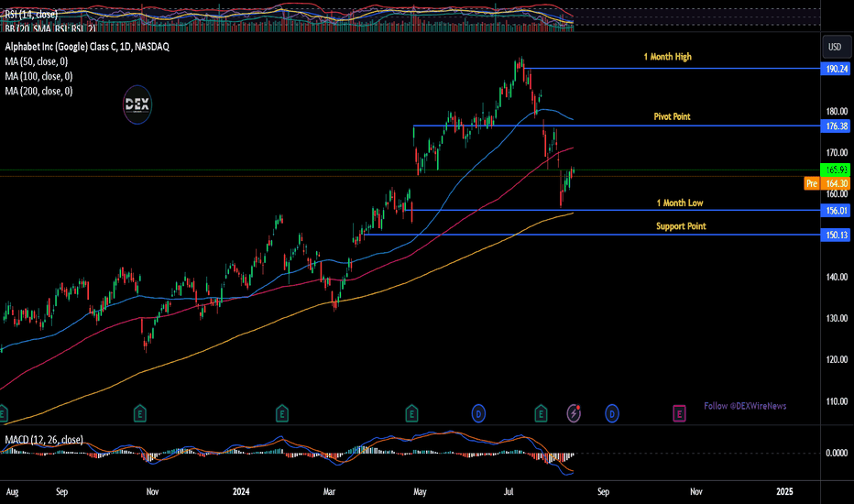Click the 110.00 price axis value

click(x=837, y=401)
